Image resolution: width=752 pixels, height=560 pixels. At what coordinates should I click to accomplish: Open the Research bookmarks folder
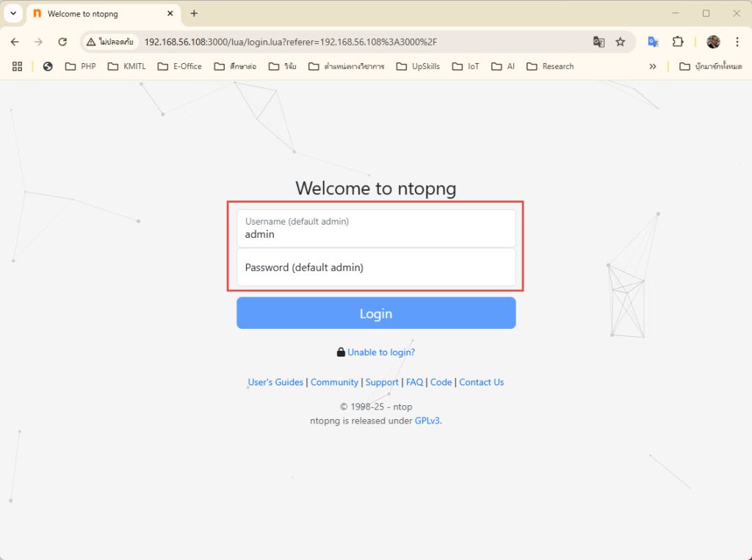(x=550, y=67)
